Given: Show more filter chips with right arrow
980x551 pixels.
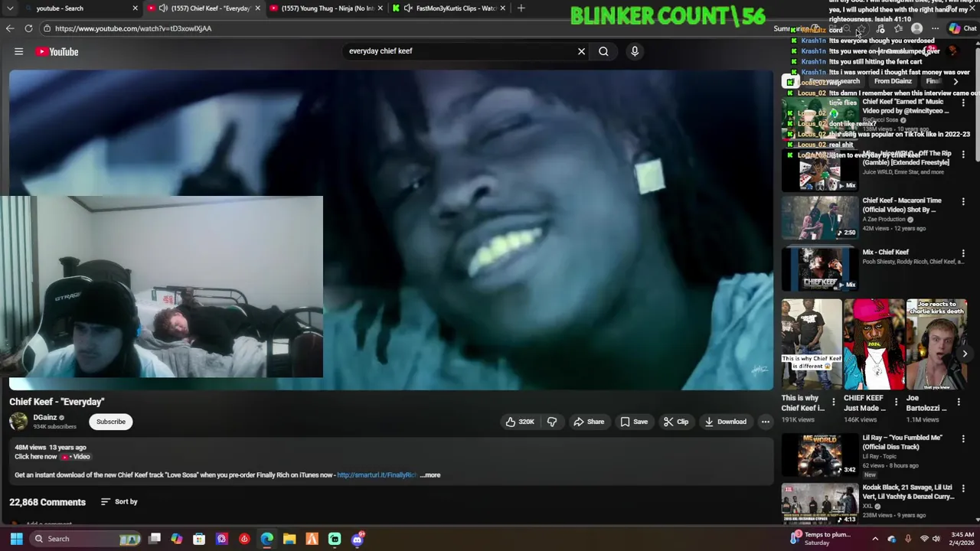Looking at the screenshot, I should tap(955, 81).
